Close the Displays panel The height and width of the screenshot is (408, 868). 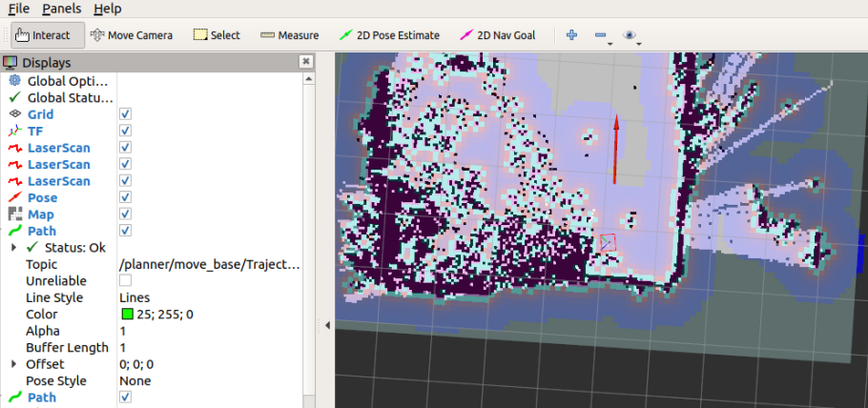305,62
